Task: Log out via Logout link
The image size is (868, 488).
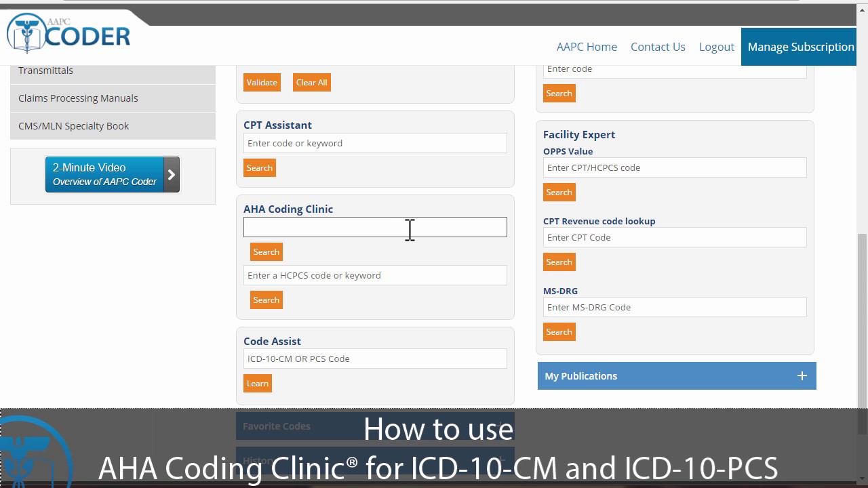Action: click(716, 47)
